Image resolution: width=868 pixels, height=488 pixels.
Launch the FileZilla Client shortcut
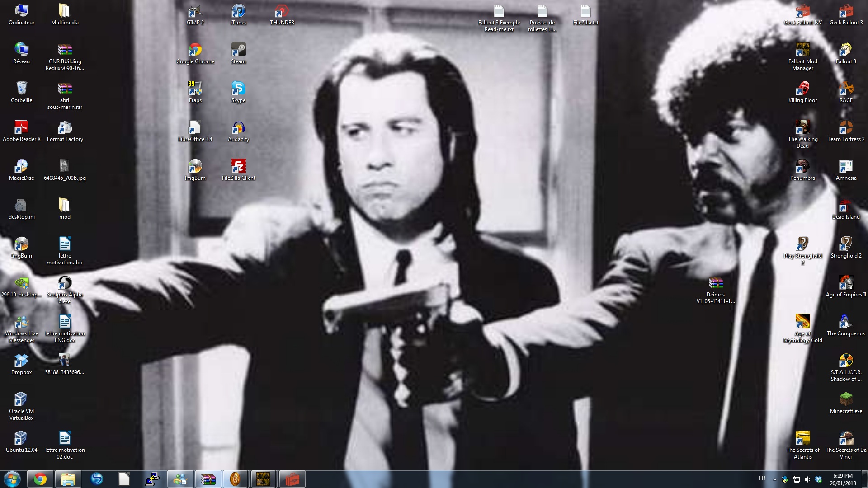(x=238, y=170)
